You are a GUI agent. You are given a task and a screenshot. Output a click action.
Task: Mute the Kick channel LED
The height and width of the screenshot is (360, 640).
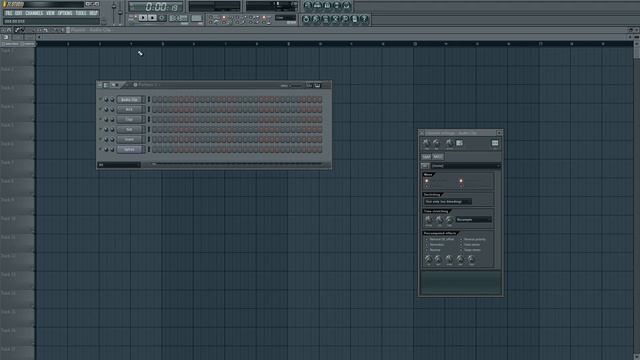pyautogui.click(x=100, y=109)
